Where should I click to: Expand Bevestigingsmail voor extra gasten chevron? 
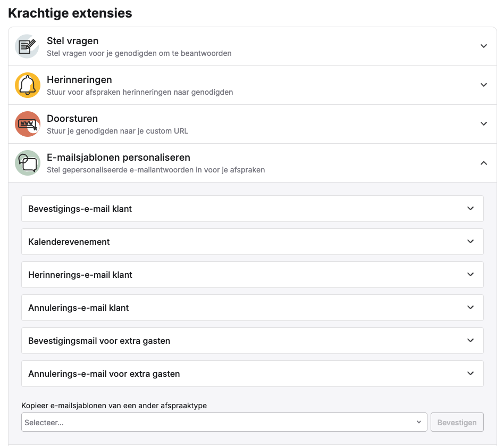(471, 341)
